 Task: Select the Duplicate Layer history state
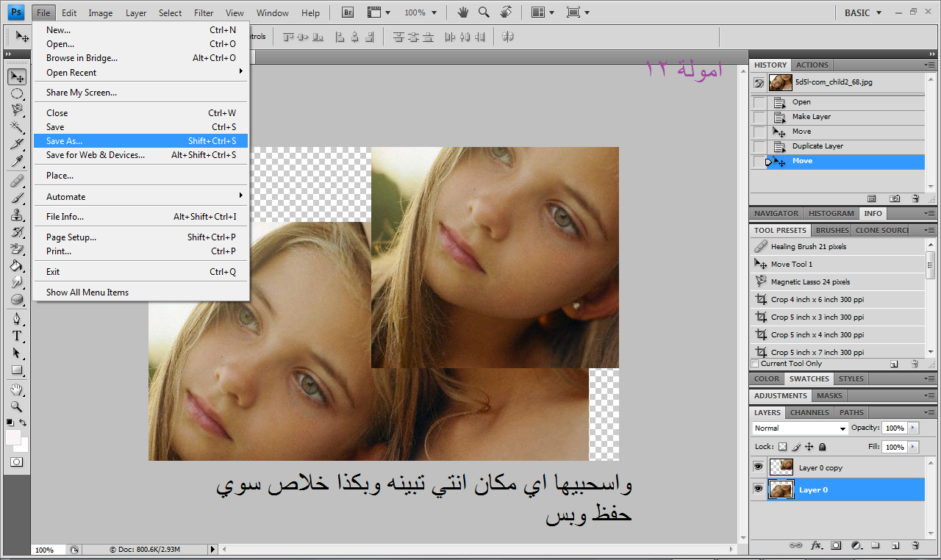click(817, 146)
